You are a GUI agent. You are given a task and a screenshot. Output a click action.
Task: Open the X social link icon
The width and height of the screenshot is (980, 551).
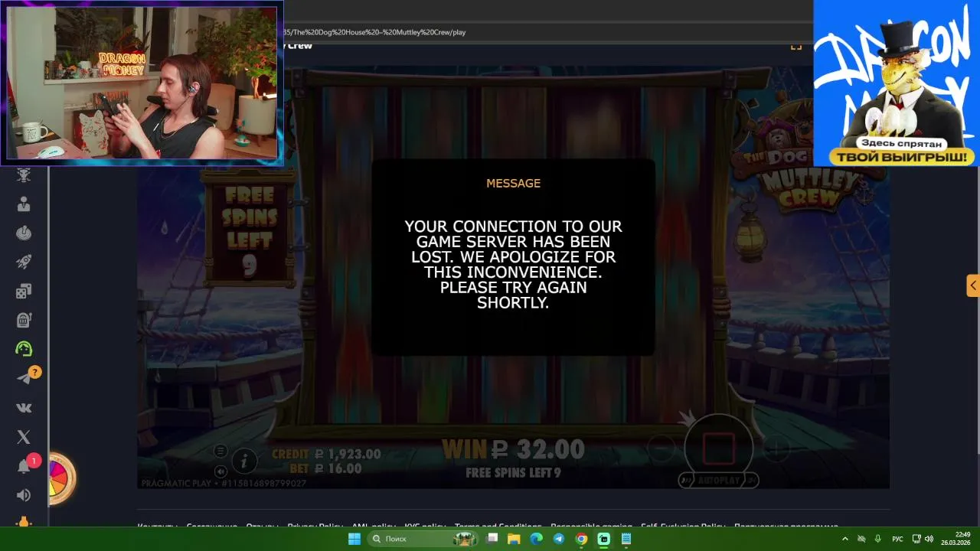tap(24, 437)
